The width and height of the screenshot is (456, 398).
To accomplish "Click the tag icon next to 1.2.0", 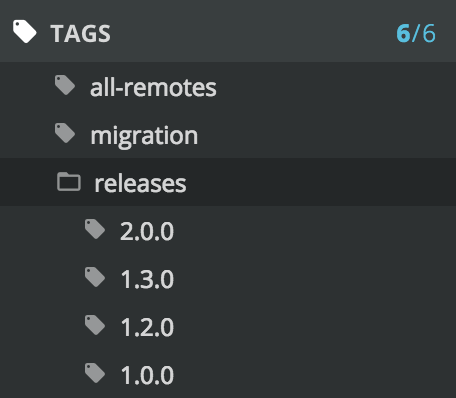I will coord(95,325).
